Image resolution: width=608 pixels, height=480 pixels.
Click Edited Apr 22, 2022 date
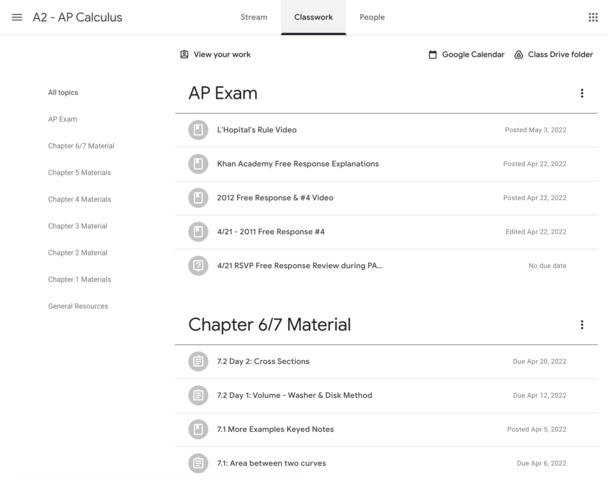point(536,231)
